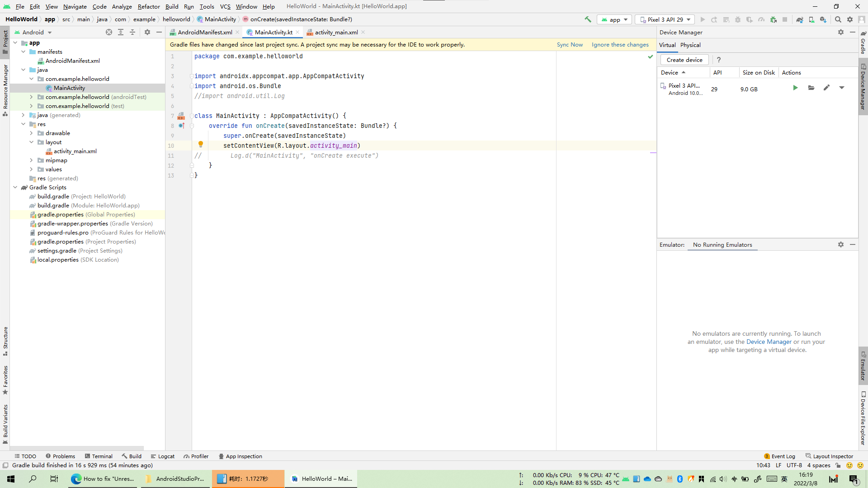Open Windows Start menu
Viewport: 868px width, 488px height.
tap(11, 479)
